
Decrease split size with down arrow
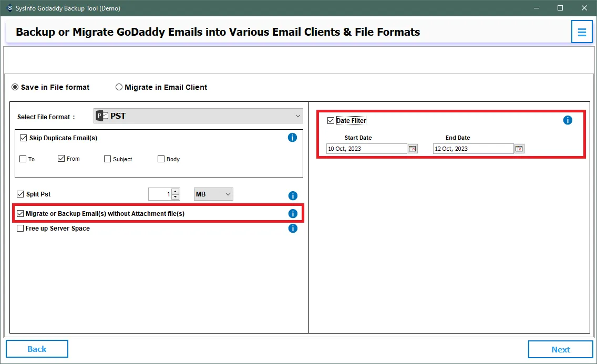click(175, 197)
